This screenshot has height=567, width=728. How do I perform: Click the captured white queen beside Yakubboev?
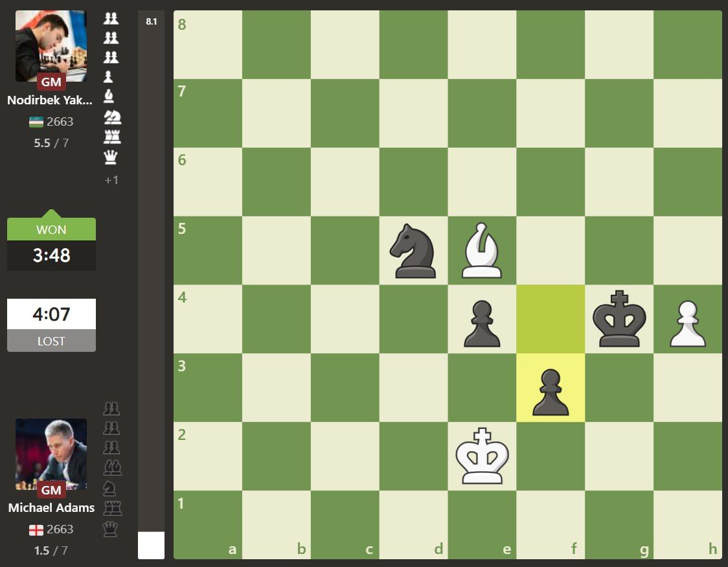tap(111, 157)
